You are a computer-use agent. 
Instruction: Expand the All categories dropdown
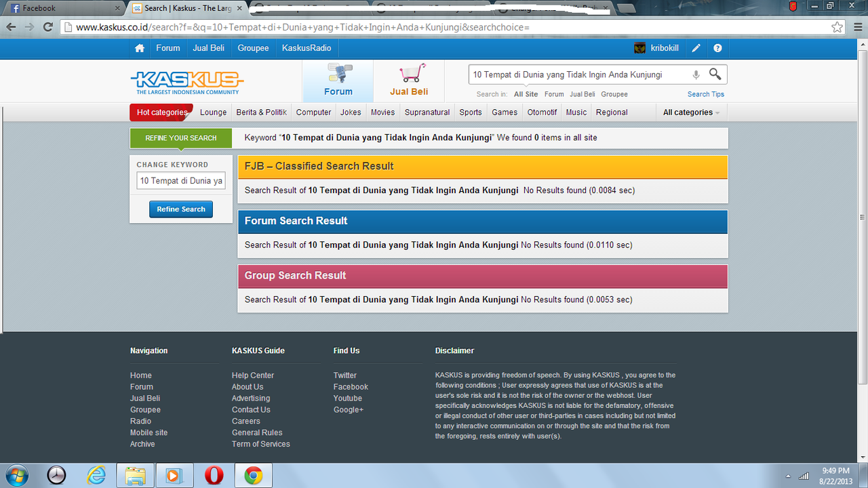click(x=691, y=113)
